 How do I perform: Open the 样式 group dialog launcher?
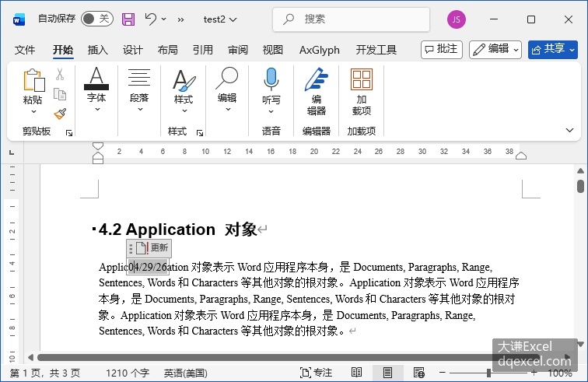[200, 133]
